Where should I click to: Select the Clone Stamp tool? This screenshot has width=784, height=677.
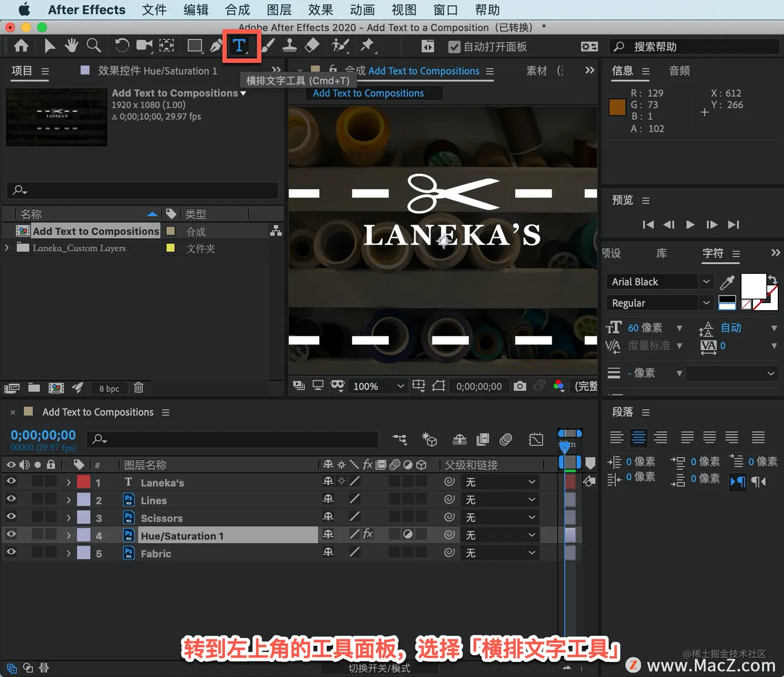click(x=289, y=46)
